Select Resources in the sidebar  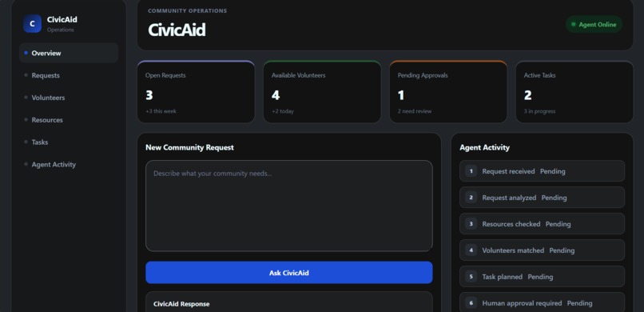69,120
